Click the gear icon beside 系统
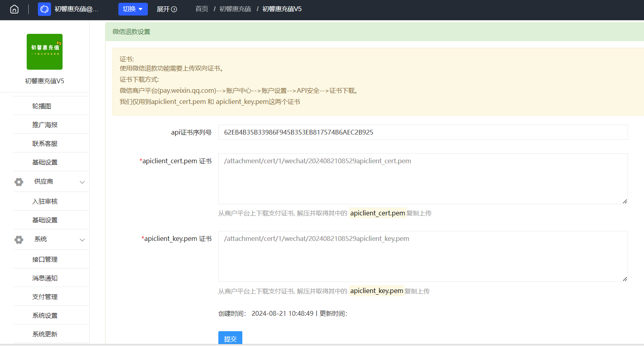 (x=19, y=240)
